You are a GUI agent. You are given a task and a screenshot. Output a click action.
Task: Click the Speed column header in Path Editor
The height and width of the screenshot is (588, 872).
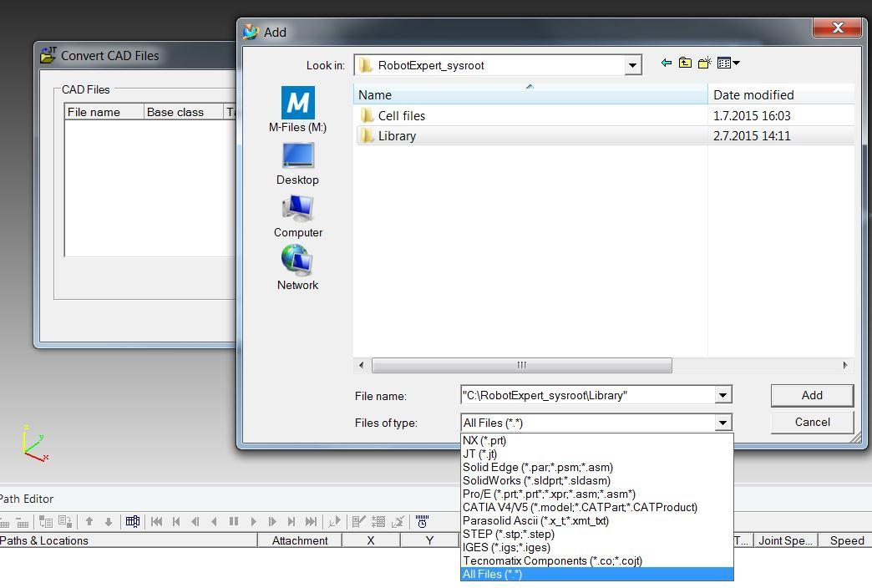coord(846,540)
